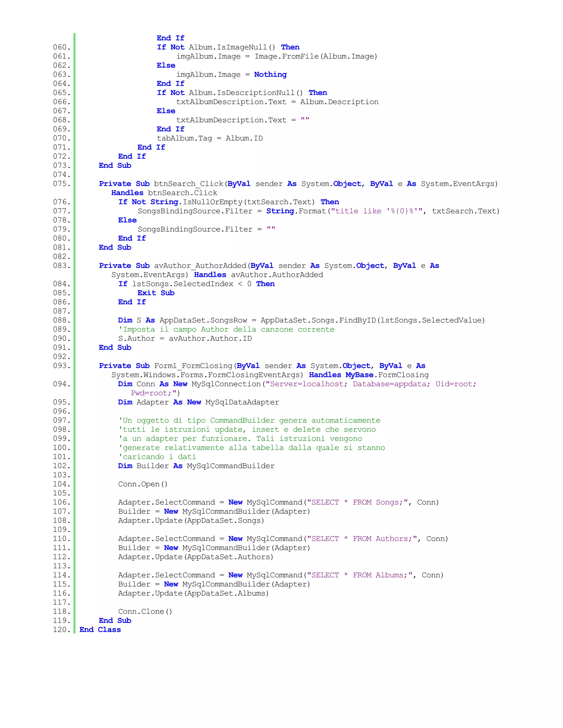
Task: Click the 'Conn.Clone()' statement
Action: point(145,611)
